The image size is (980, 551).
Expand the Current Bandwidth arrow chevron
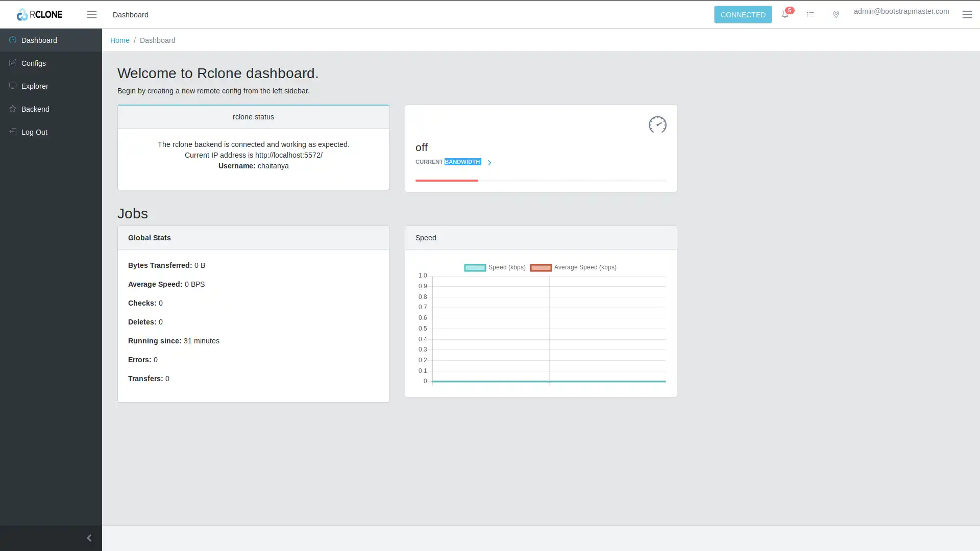point(490,161)
